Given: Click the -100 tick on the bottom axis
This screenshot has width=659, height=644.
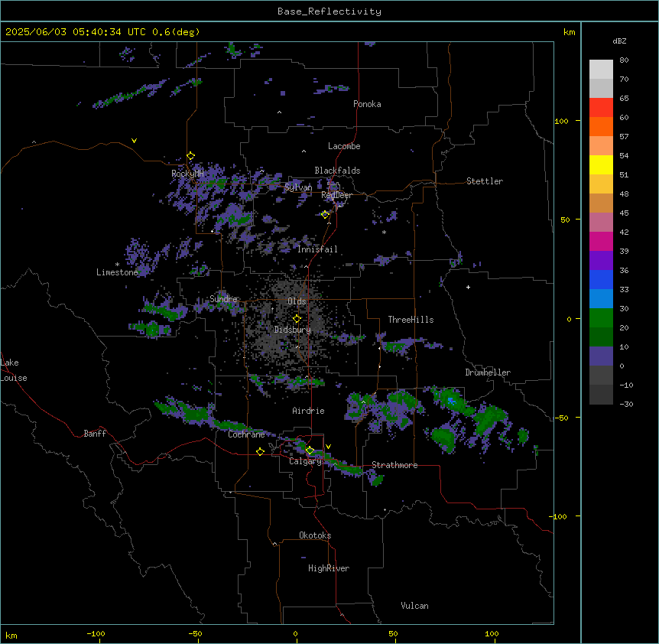Looking at the screenshot, I should 96,634.
